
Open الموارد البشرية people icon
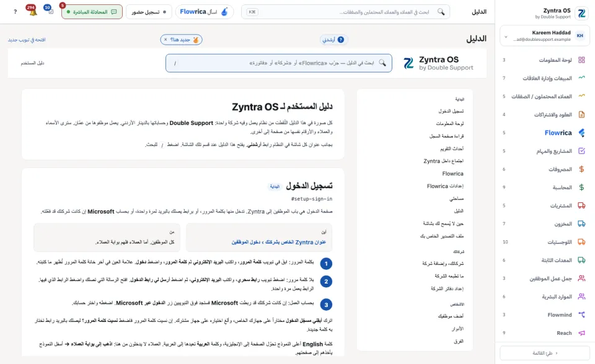click(x=581, y=297)
